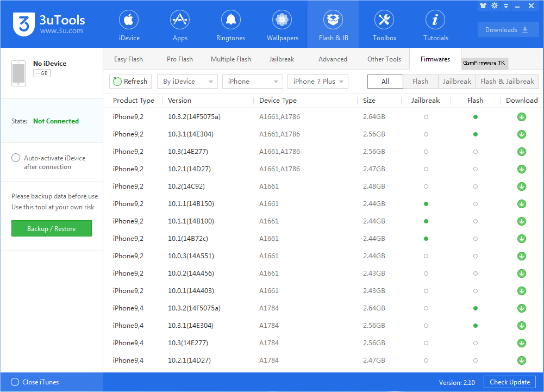Click the 2.48GB size cell
The height and width of the screenshot is (392, 544).
pos(374,186)
